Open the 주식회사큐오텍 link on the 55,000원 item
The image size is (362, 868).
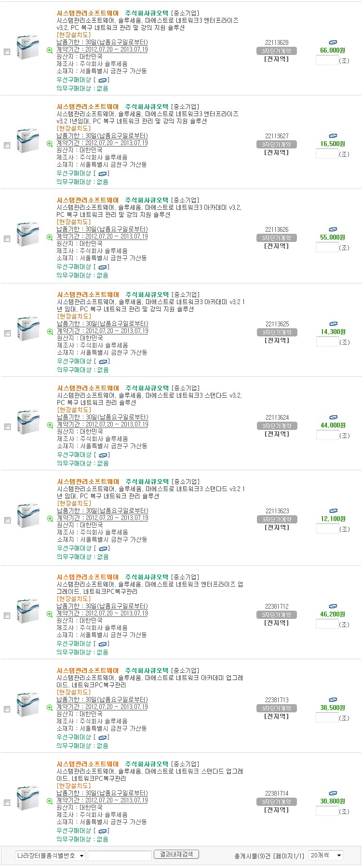click(147, 200)
